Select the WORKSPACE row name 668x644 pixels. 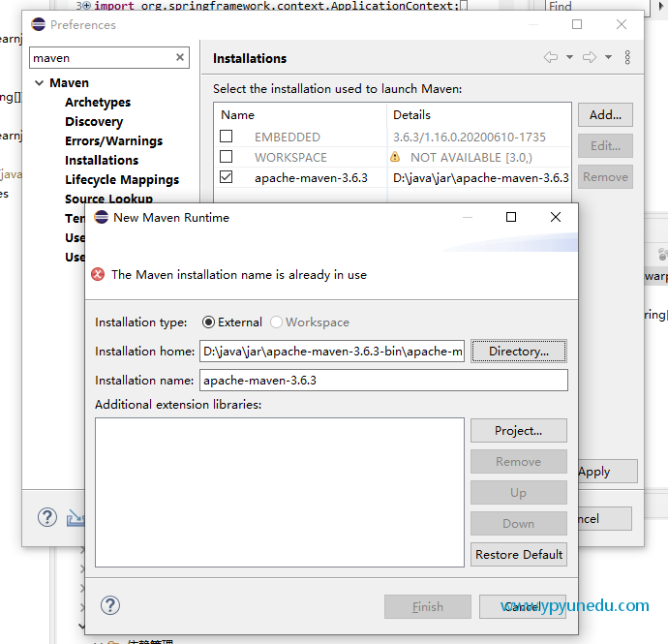coord(290,157)
